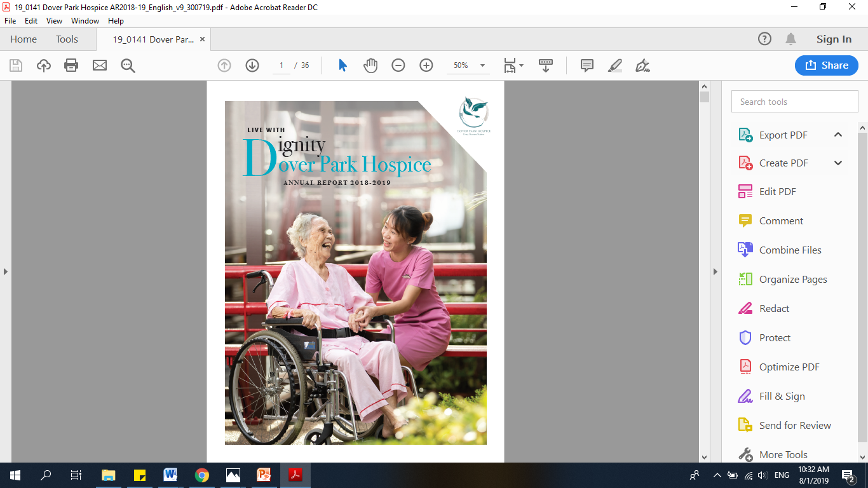Open the Help menu
This screenshot has width=868, height=488.
click(116, 21)
